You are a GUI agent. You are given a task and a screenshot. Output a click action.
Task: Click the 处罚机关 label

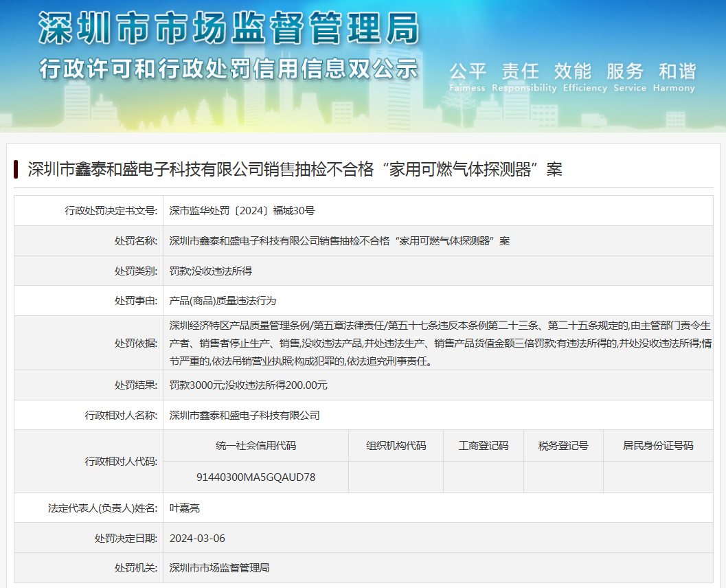pos(136,567)
